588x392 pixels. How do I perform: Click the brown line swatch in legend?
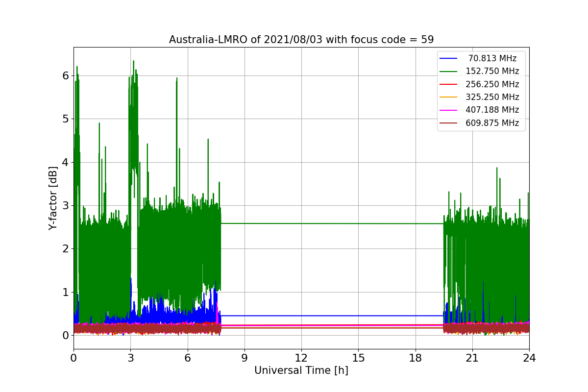click(449, 123)
